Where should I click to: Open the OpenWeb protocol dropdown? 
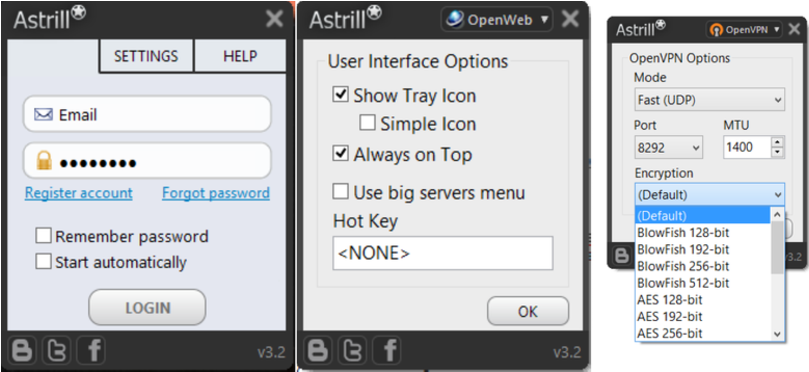[497, 20]
